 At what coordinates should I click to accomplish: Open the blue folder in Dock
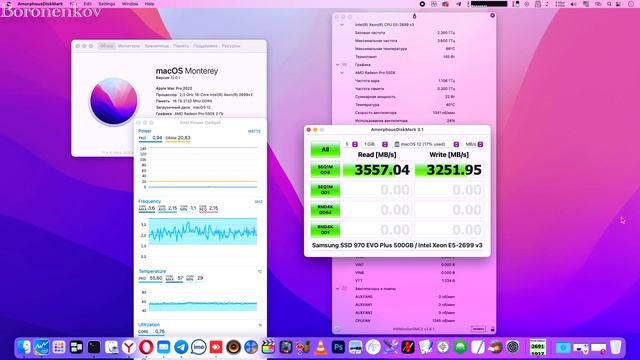pos(563,347)
